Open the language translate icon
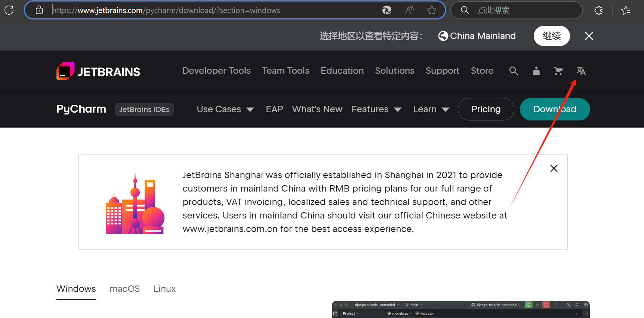 click(x=581, y=71)
